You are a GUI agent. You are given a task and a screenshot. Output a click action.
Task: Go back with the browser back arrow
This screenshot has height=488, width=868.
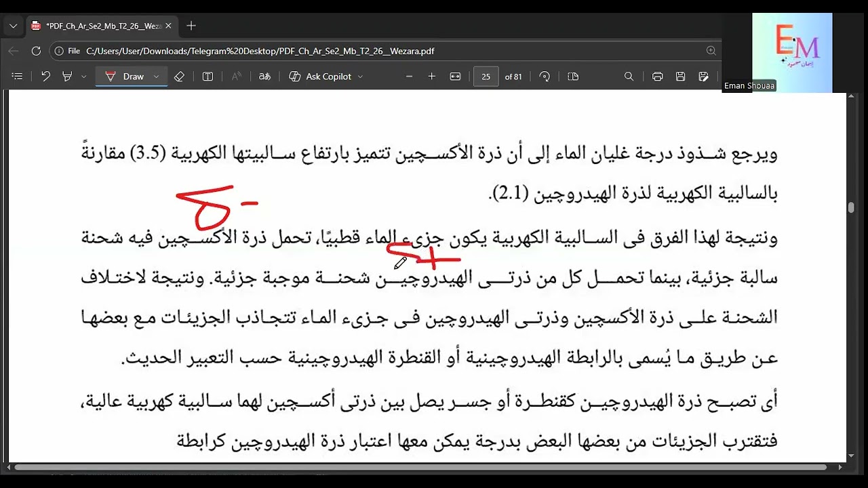click(14, 51)
